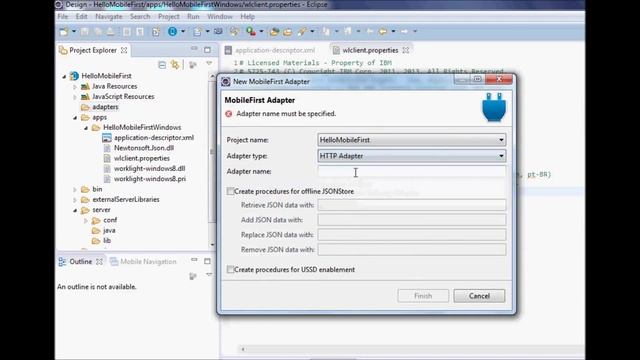Minimize the Outline panel
640x360 pixels.
(194, 260)
